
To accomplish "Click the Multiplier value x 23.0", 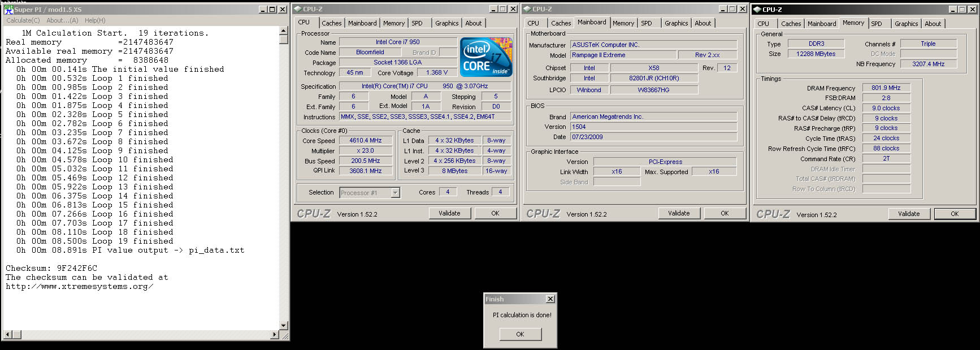I will tap(365, 150).
